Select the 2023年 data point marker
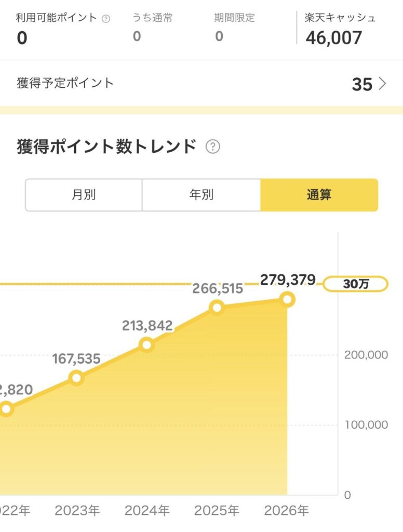 pyautogui.click(x=76, y=378)
